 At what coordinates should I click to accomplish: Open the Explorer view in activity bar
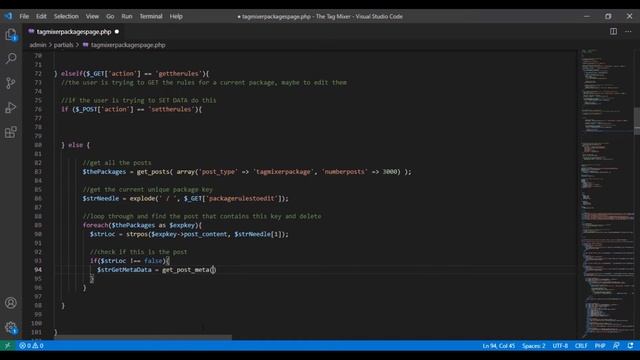pyautogui.click(x=11, y=35)
